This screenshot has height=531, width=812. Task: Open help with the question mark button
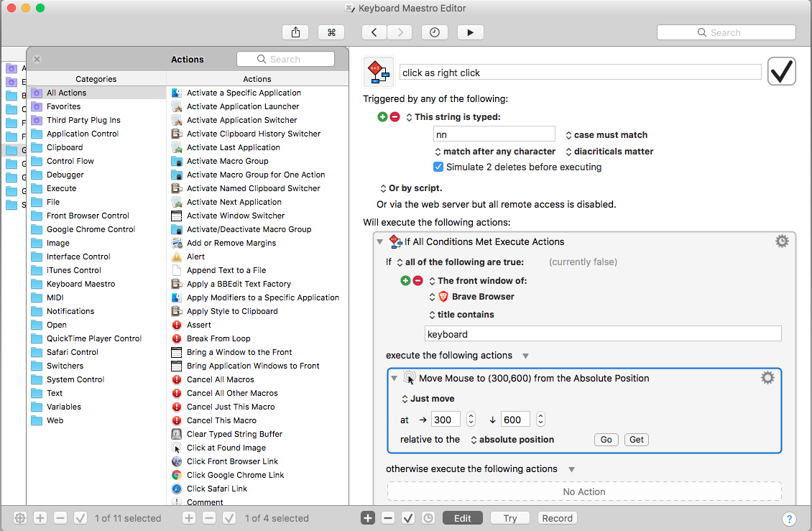click(789, 519)
